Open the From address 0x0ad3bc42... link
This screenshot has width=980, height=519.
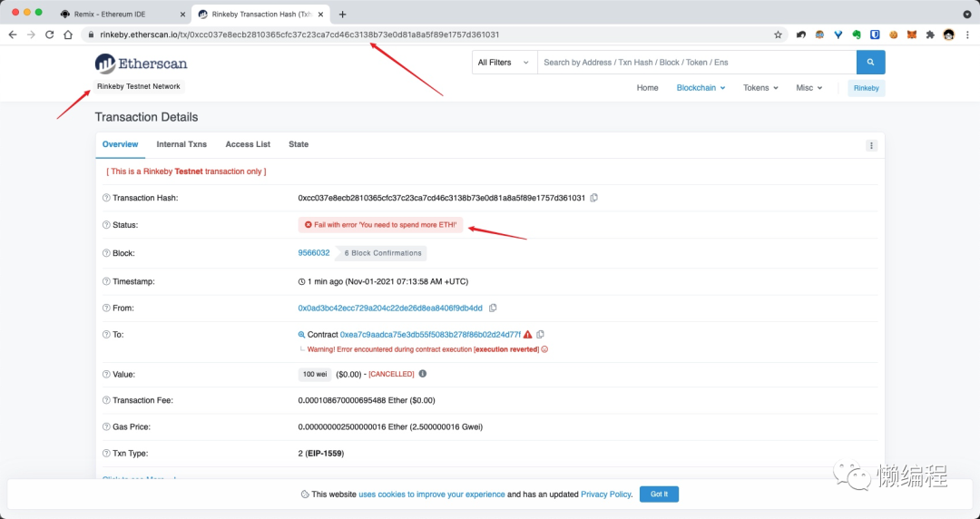click(x=390, y=308)
